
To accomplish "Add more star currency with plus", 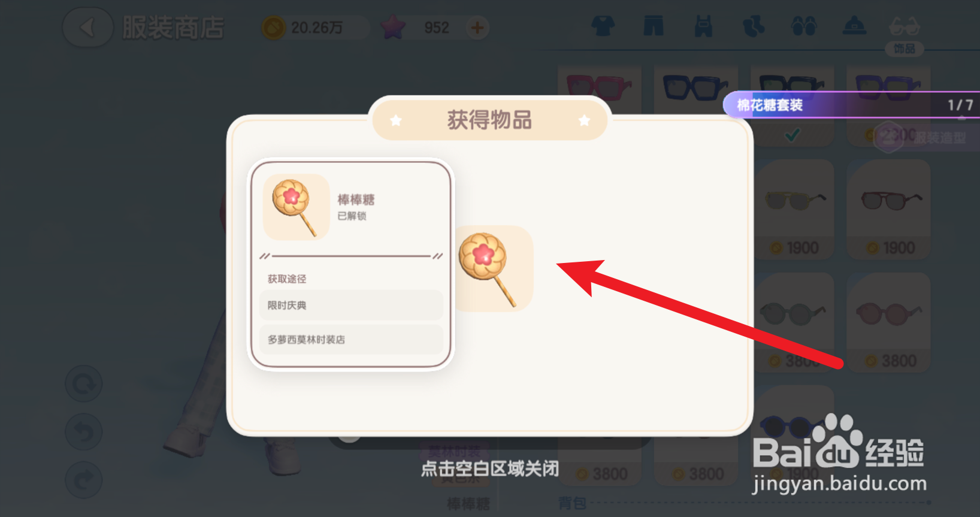I will (477, 28).
